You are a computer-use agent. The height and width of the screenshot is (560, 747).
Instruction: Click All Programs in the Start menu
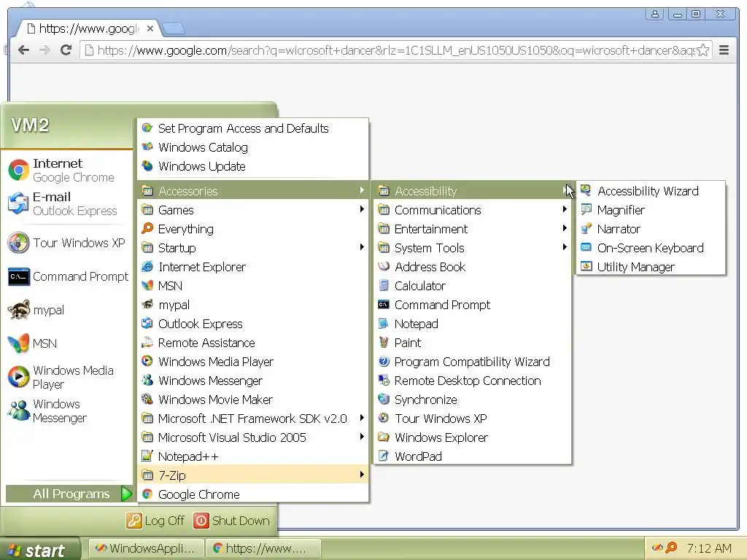pyautogui.click(x=69, y=494)
